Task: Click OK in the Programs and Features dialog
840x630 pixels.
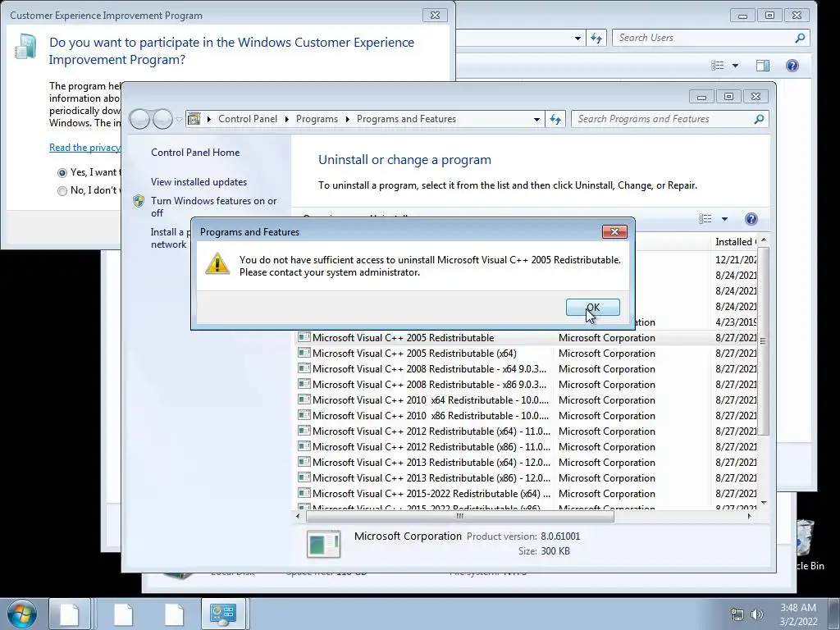Action: (592, 307)
